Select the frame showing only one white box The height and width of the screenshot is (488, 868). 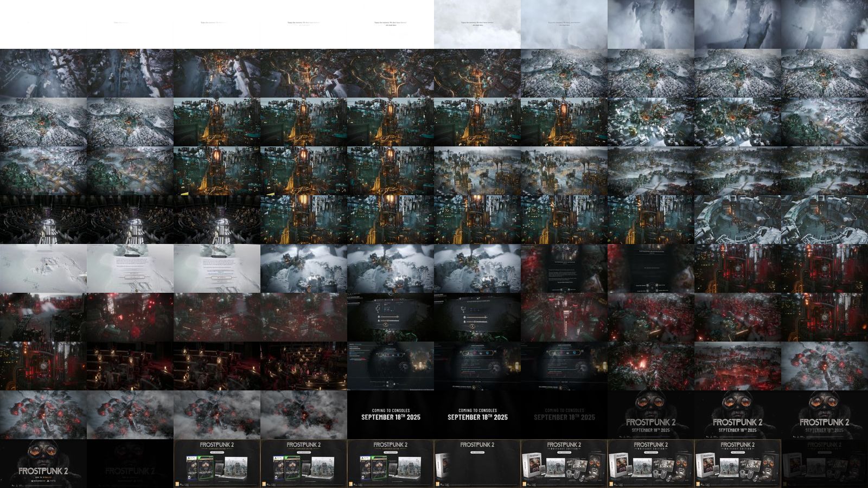point(477,464)
